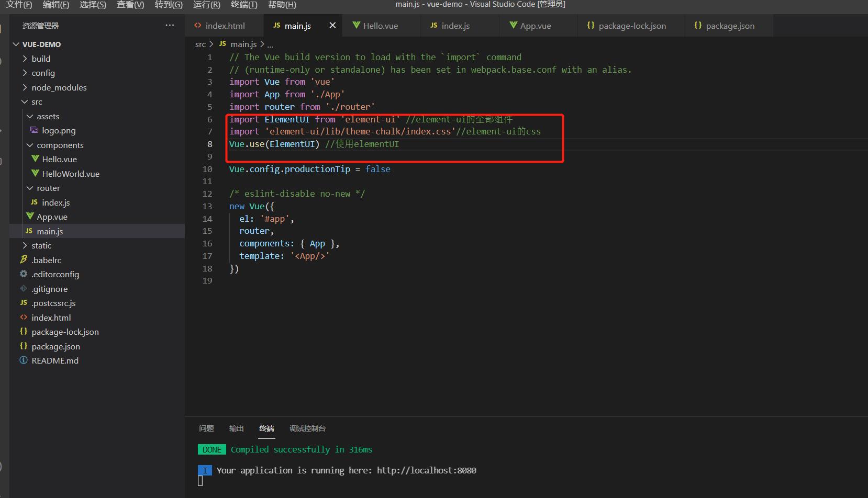This screenshot has width=868, height=498.
Task: Click the JS icon beside .postcssrc.js
Action: pyautogui.click(x=24, y=302)
